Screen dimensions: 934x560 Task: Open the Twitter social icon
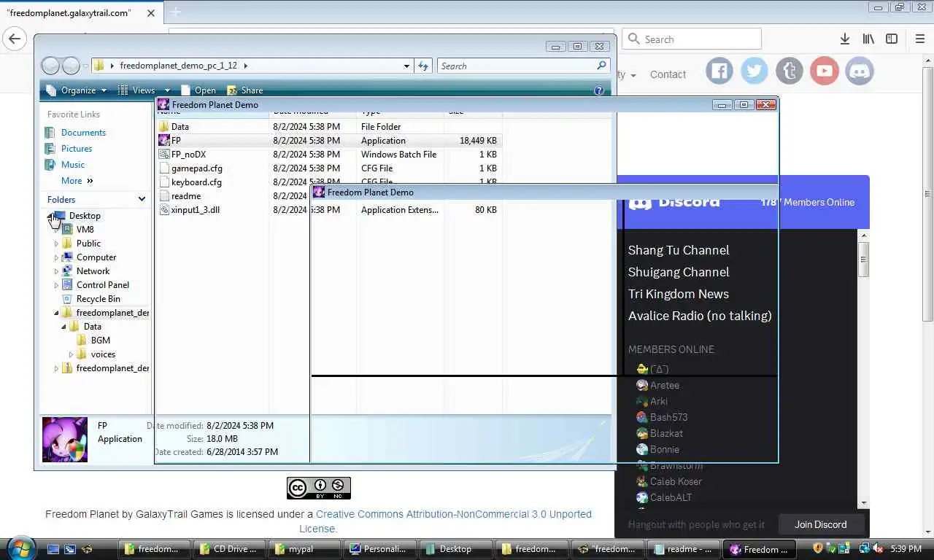pyautogui.click(x=754, y=71)
